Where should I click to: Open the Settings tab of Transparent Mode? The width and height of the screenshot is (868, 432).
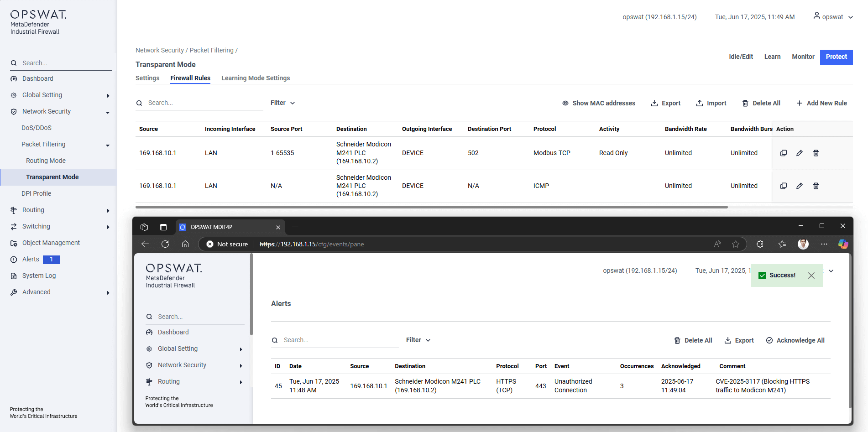click(147, 78)
